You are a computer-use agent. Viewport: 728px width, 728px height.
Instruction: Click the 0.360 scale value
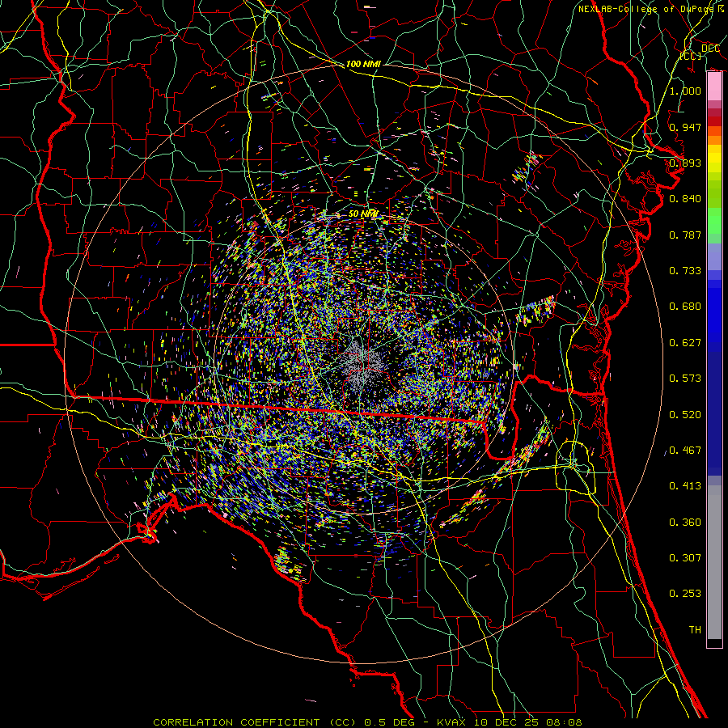pyautogui.click(x=685, y=523)
